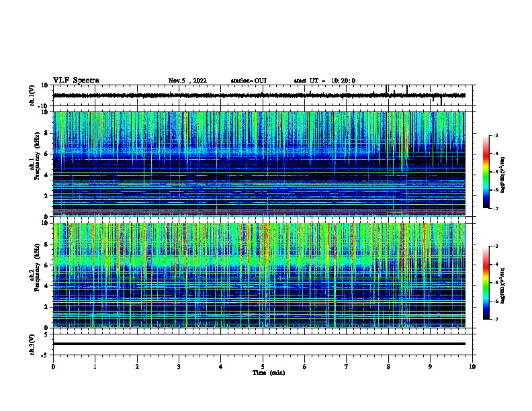Image resolution: width=532 pixels, height=411 pixels.
Task: Click the ch.2 colorbar log(PSD) label
Action: pyautogui.click(x=502, y=285)
